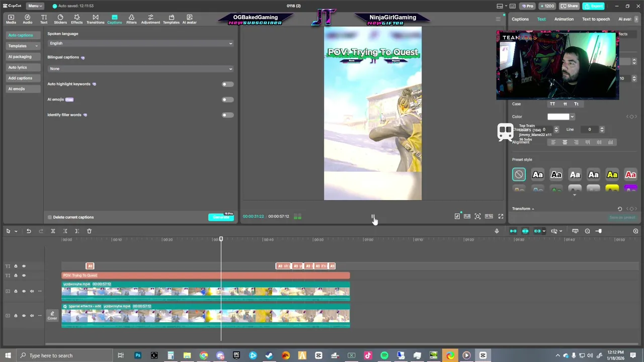Collapse the Transform section

point(533,209)
